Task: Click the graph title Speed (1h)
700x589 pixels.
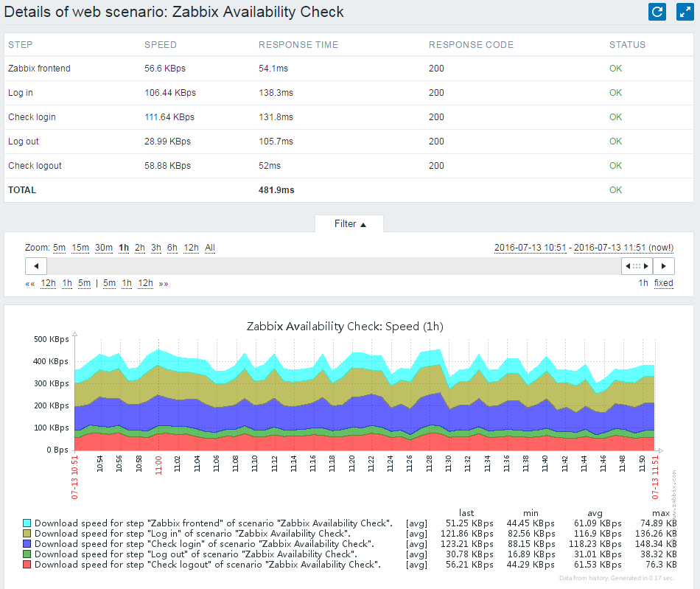Action: [345, 327]
